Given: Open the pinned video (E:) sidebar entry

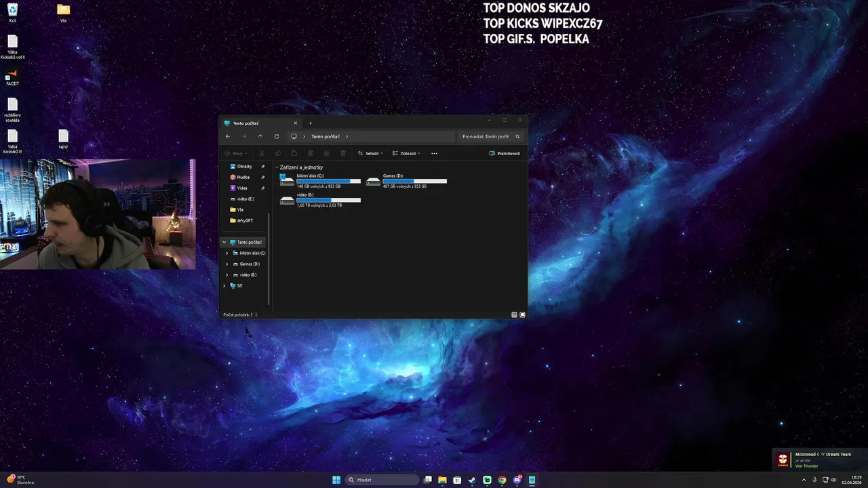Looking at the screenshot, I should [242, 199].
